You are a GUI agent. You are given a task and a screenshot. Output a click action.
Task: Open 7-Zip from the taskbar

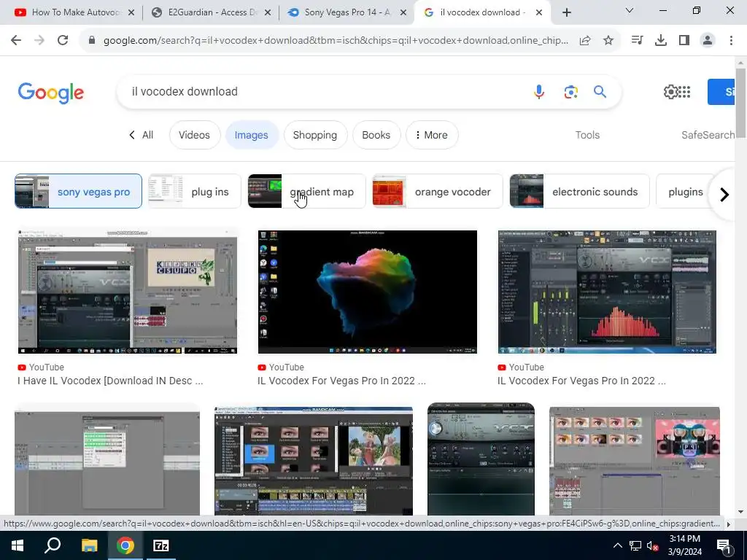[161, 545]
